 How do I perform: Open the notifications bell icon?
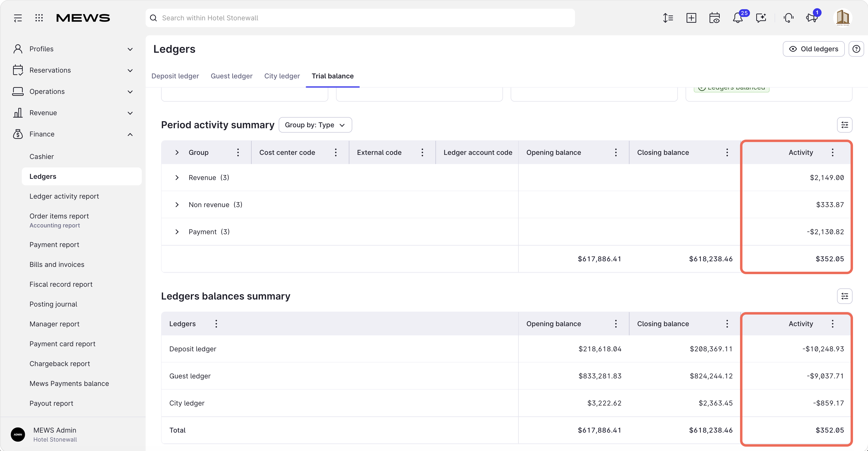738,18
